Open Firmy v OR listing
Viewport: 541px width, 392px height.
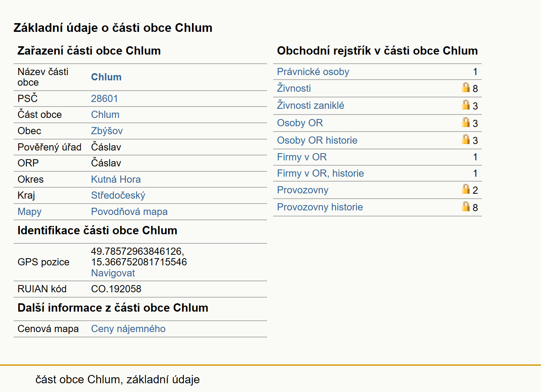(x=302, y=157)
